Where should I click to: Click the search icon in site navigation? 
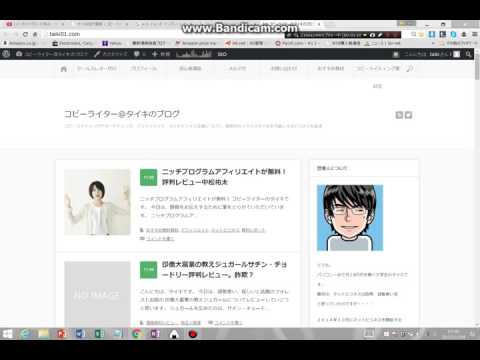(x=410, y=69)
